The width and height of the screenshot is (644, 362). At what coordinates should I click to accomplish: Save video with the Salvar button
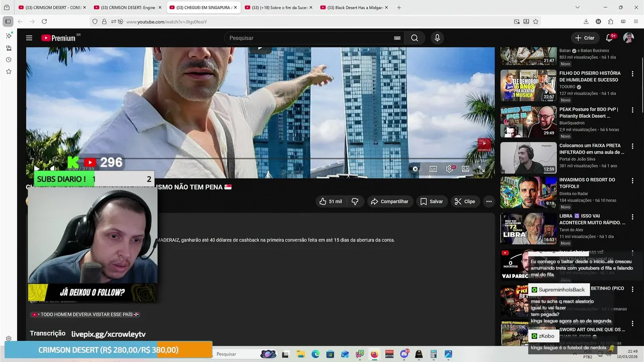coord(432,201)
